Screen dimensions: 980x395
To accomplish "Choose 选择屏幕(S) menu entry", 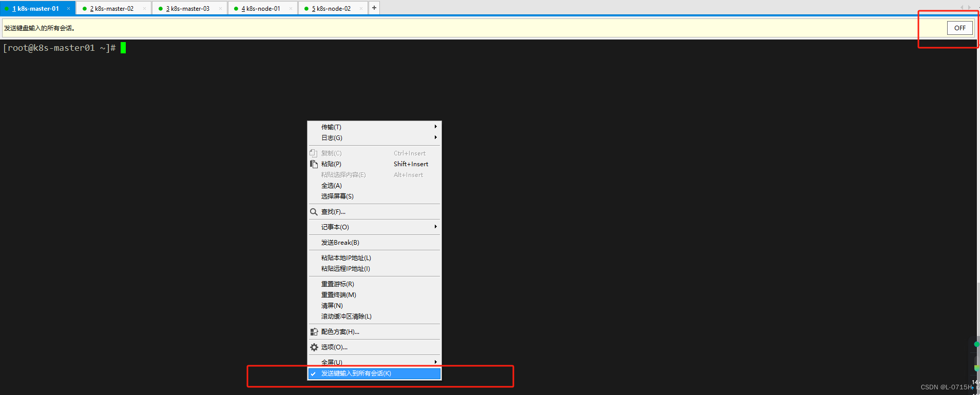I will 374,196.
